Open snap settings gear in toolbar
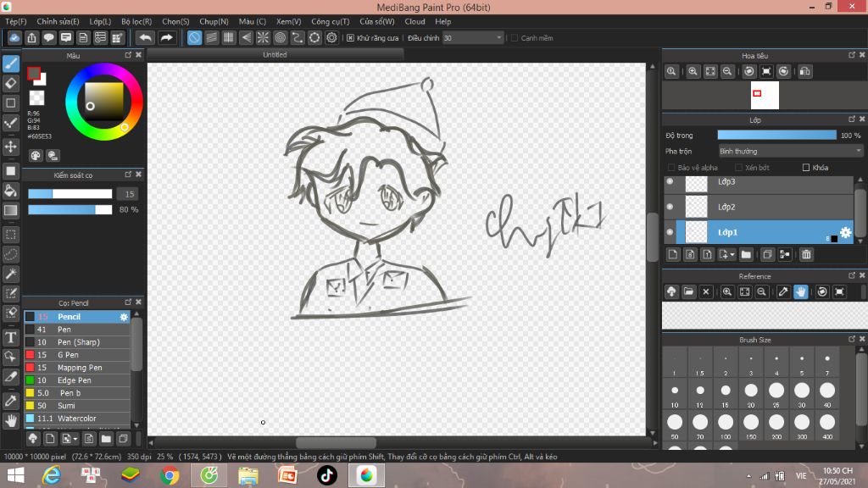The width and height of the screenshot is (868, 488). point(331,37)
